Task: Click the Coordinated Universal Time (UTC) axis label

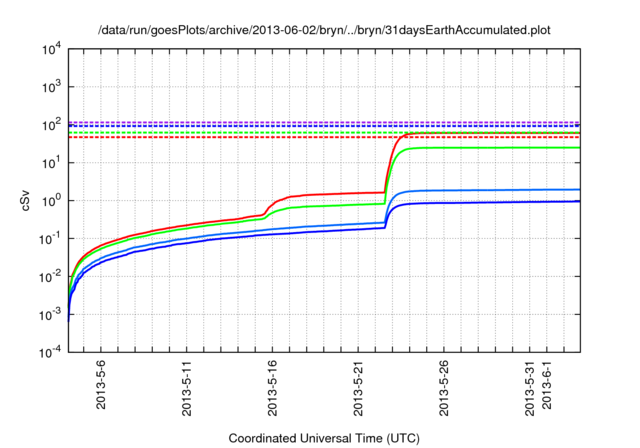Action: (325, 438)
